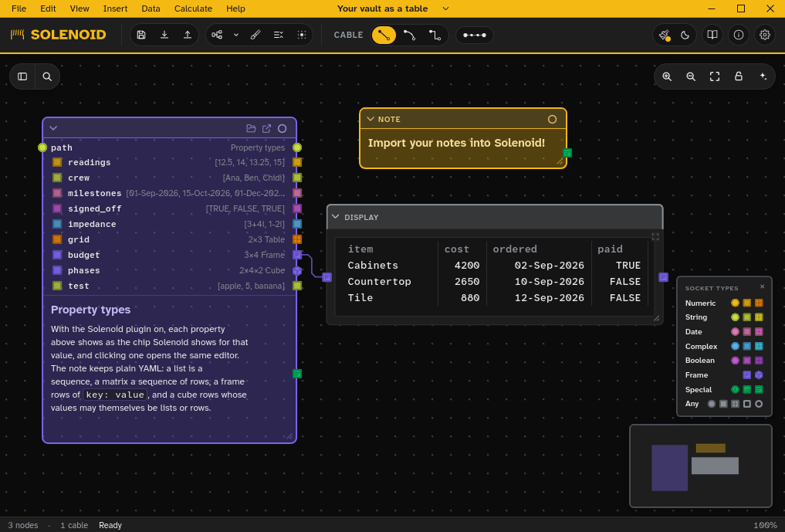This screenshot has width=785, height=532.
Task: Click the '1 cable' status bar entry
Action: 74,525
